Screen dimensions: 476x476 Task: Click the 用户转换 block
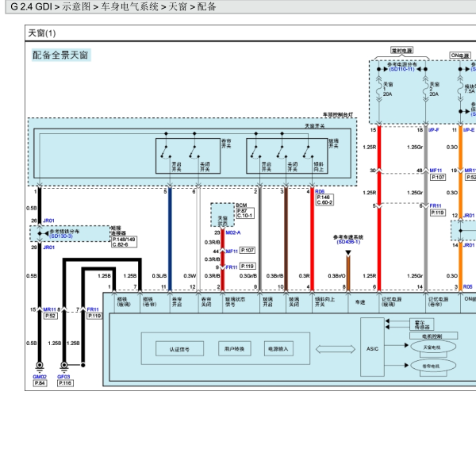pos(234,348)
